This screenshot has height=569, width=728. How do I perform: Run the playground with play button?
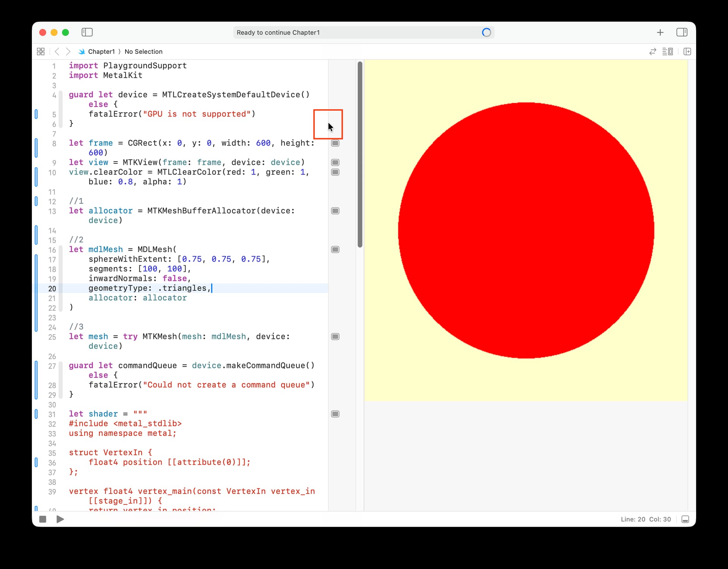(60, 519)
